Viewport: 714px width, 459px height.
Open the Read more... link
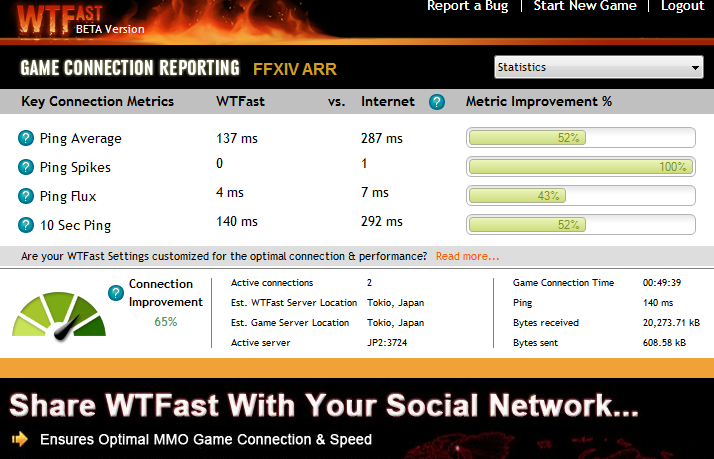467,256
